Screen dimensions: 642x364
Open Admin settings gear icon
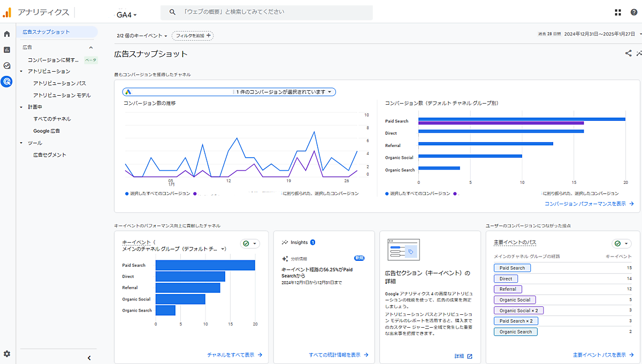[7, 353]
